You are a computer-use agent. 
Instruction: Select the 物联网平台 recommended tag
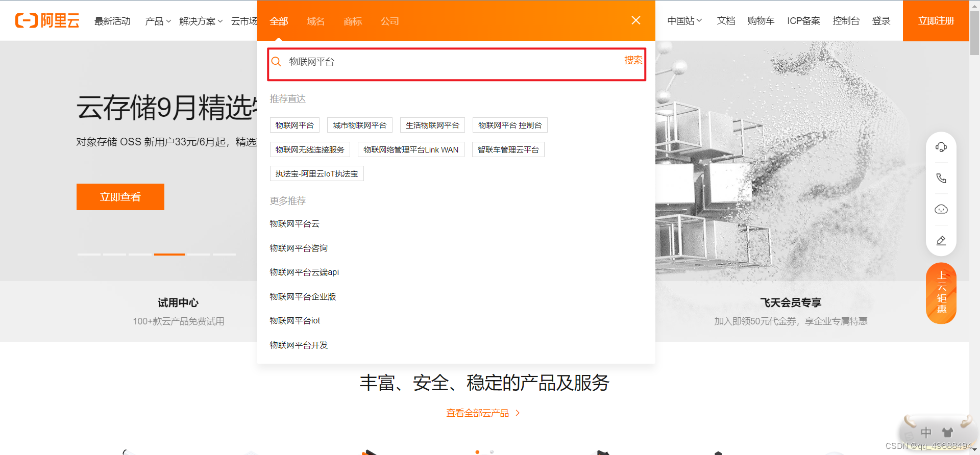(x=295, y=125)
